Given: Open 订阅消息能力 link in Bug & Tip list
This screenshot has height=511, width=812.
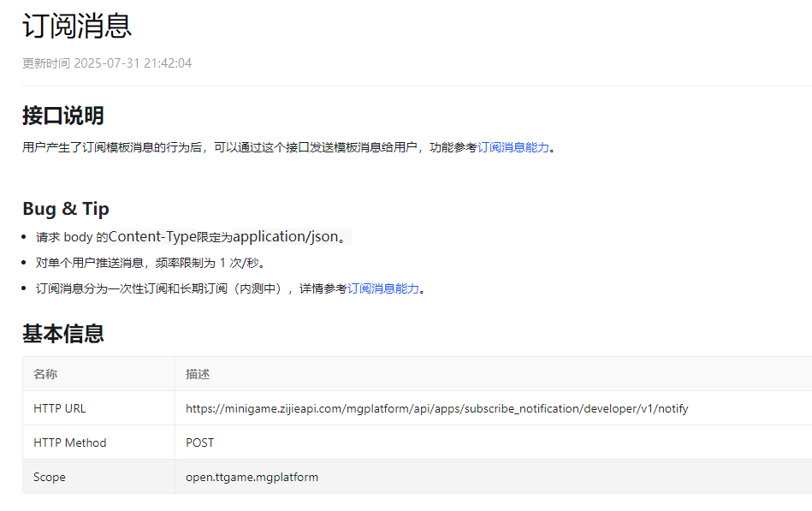Looking at the screenshot, I should pyautogui.click(x=382, y=288).
